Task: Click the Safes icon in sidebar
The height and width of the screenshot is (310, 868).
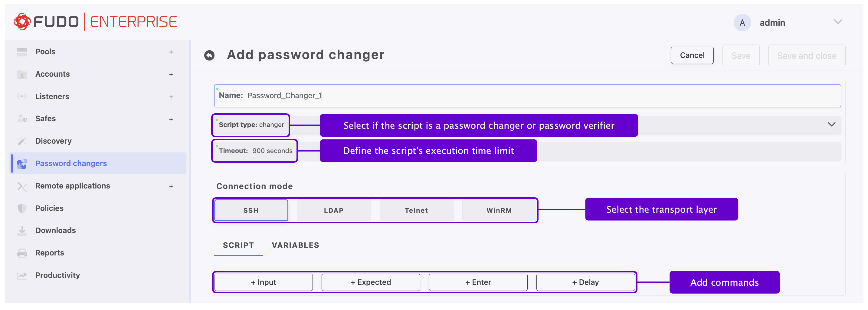Action: click(x=22, y=119)
